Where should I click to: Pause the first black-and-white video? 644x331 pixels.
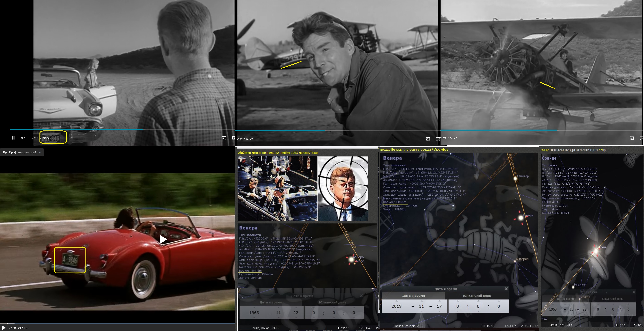coord(13,138)
